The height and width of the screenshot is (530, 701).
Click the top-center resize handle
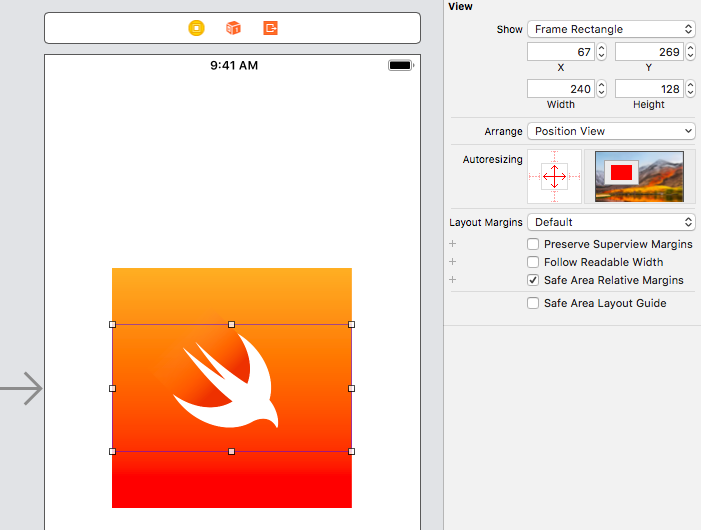point(232,324)
